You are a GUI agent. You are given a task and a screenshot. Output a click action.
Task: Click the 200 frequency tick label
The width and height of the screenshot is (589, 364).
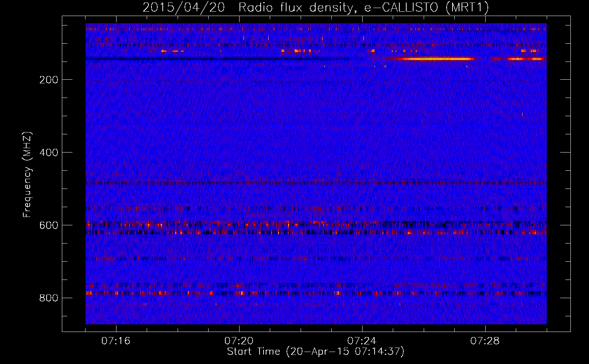point(49,80)
